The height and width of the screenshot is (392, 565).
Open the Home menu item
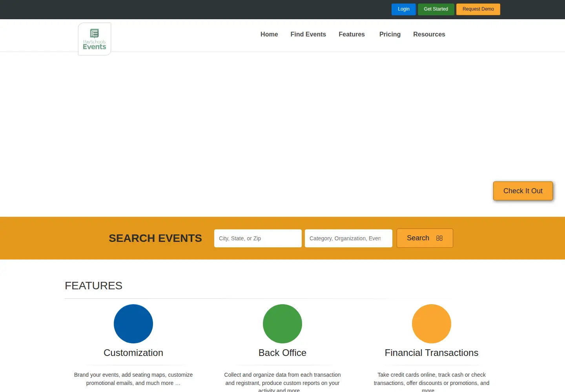[x=269, y=34]
